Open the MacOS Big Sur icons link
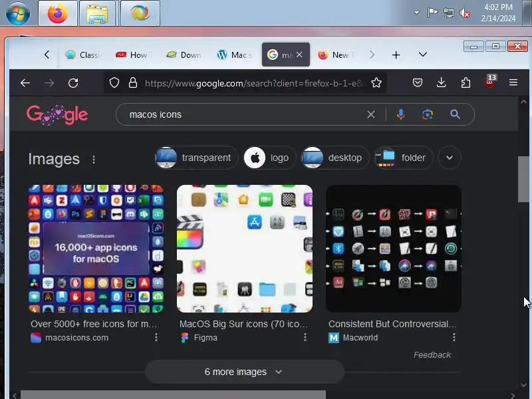The width and height of the screenshot is (532, 399). 243,324
